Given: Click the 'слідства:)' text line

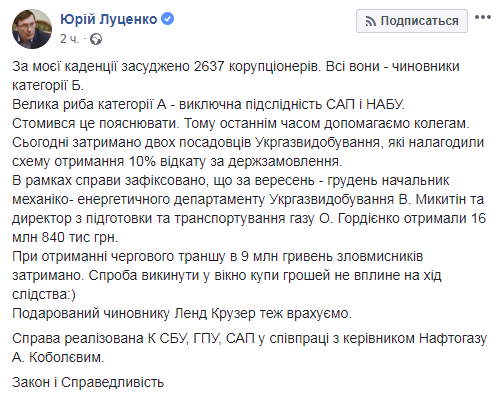Looking at the screenshot, I should [44, 294].
